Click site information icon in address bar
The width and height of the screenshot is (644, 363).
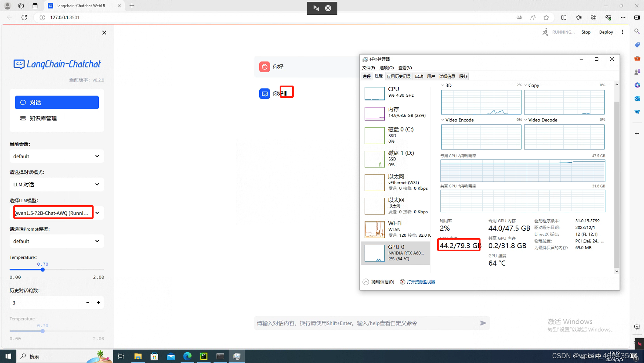(43, 17)
